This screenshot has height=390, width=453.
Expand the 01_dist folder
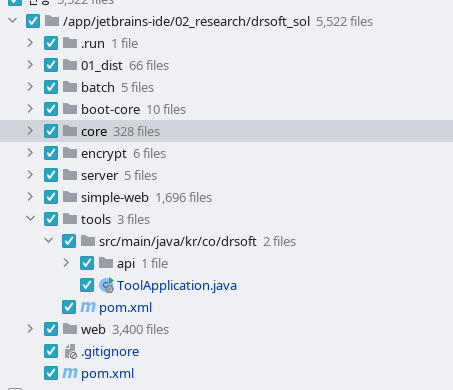(30, 65)
